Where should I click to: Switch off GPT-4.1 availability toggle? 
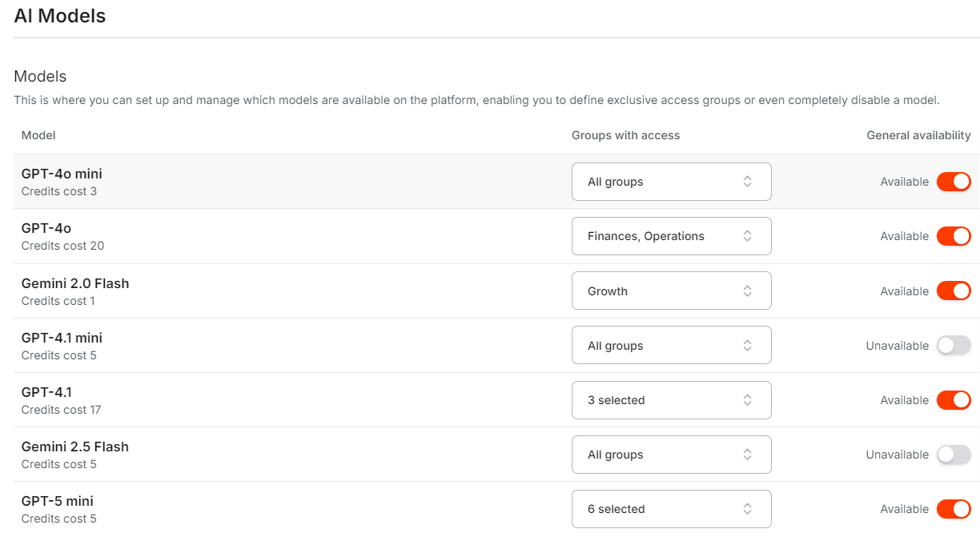(x=954, y=400)
